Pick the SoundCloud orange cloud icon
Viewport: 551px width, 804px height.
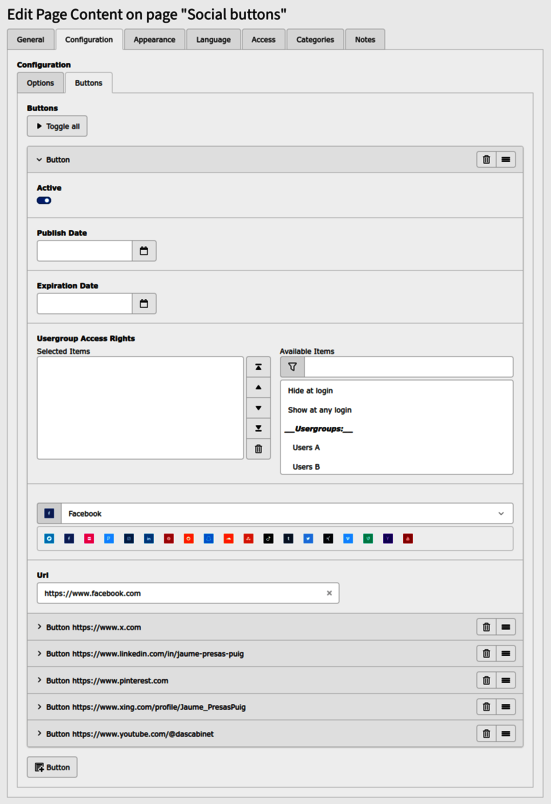tap(229, 538)
